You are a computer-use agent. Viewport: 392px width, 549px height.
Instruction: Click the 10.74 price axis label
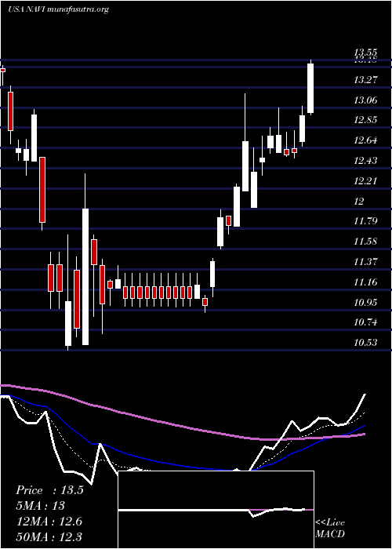point(365,322)
